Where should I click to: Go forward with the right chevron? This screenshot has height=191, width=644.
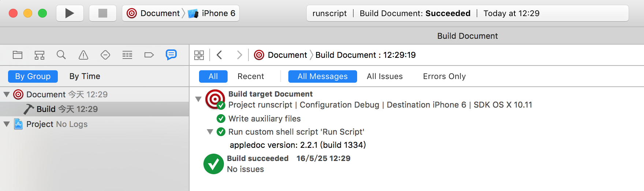click(x=239, y=55)
